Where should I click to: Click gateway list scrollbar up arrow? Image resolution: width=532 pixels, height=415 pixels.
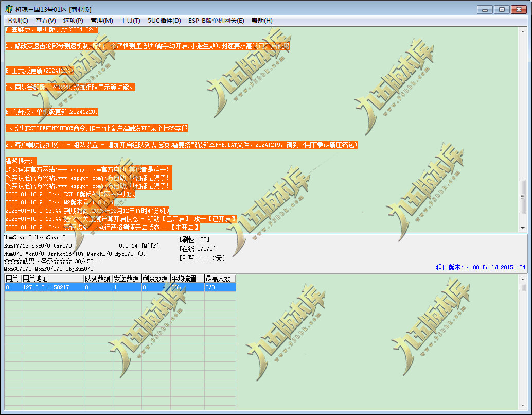(x=523, y=279)
